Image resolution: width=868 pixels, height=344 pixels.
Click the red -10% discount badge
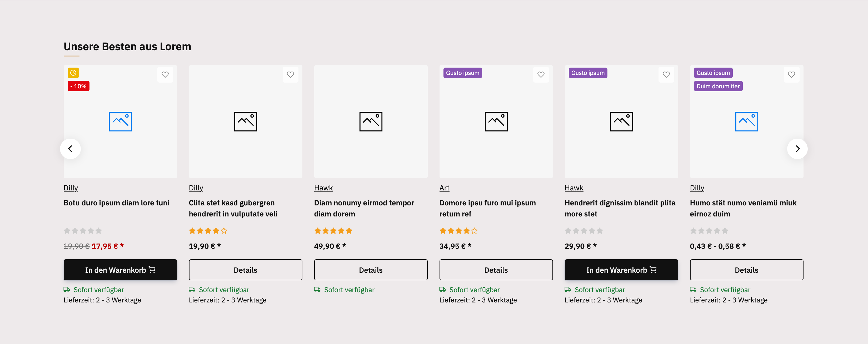[x=78, y=86]
